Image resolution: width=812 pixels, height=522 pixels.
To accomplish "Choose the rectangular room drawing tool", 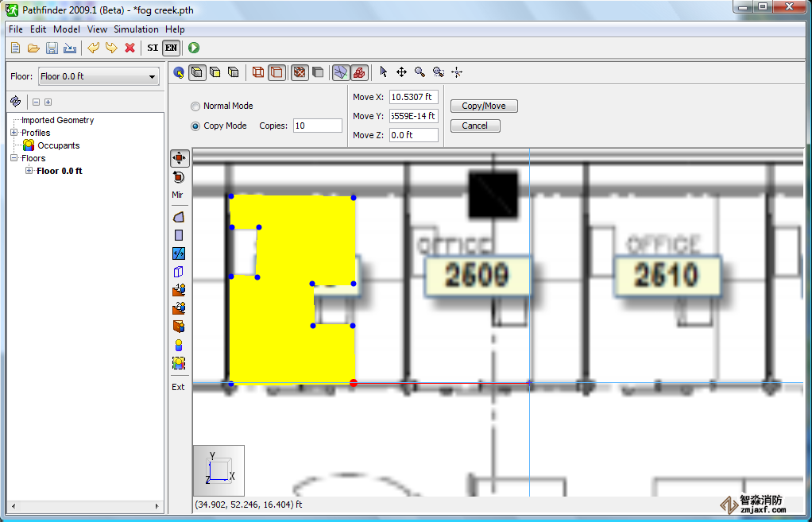I will pos(179,235).
